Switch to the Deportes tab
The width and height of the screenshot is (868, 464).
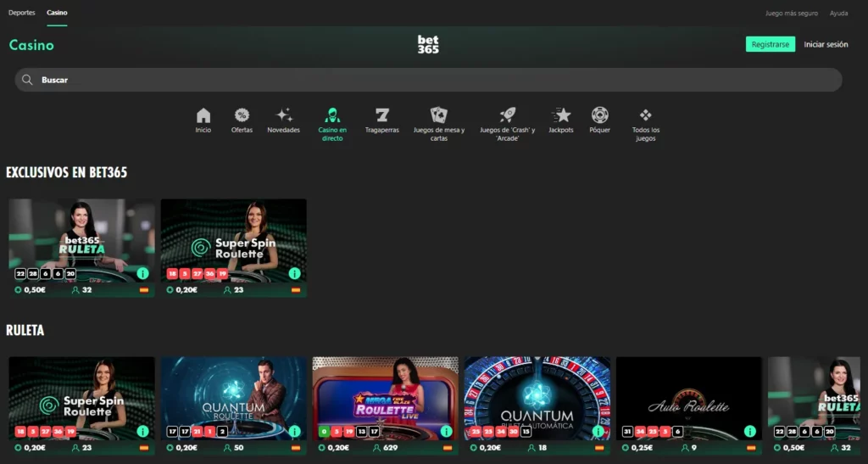click(x=21, y=13)
